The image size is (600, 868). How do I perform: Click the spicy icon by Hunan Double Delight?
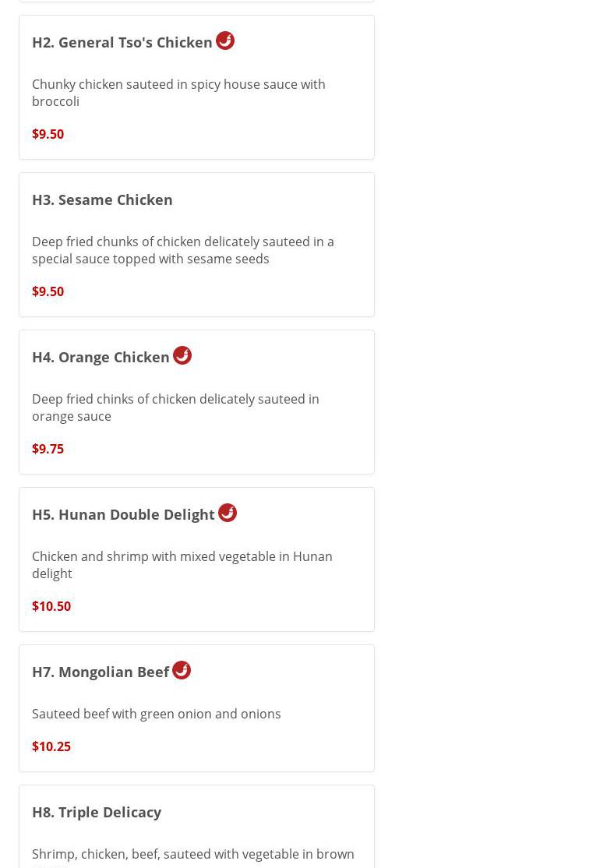tap(228, 513)
